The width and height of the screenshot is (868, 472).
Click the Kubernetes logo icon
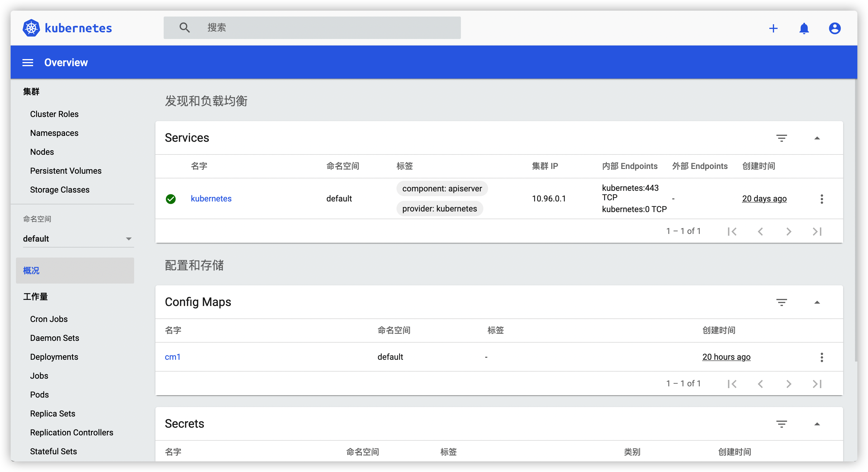(x=31, y=28)
